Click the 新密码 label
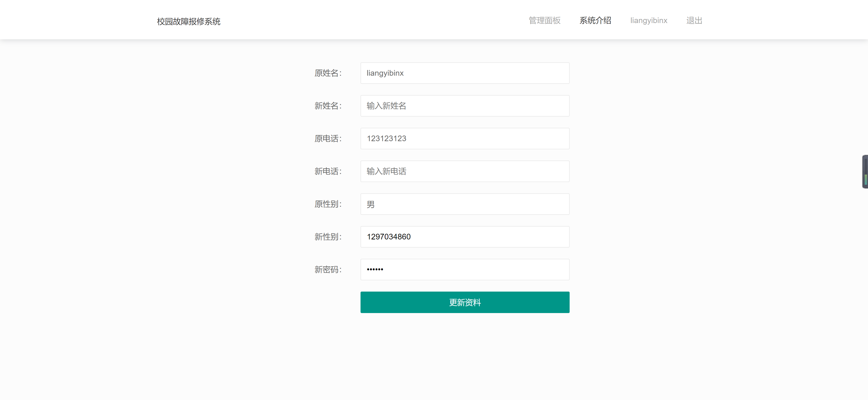The width and height of the screenshot is (868, 400). pos(328,269)
